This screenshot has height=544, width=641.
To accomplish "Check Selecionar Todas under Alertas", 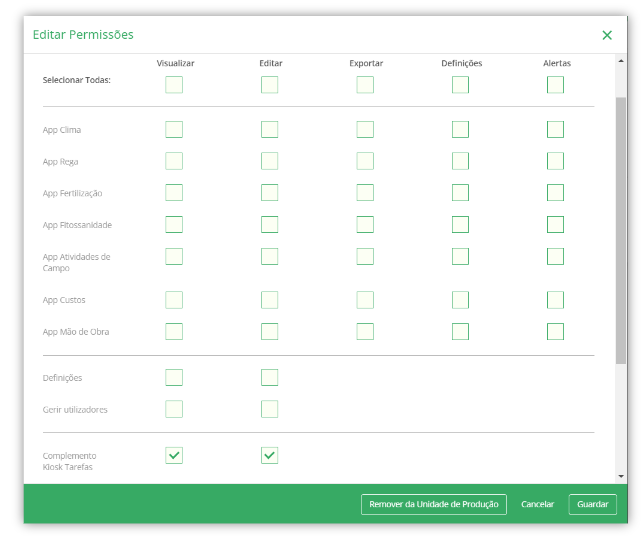I will 555,85.
